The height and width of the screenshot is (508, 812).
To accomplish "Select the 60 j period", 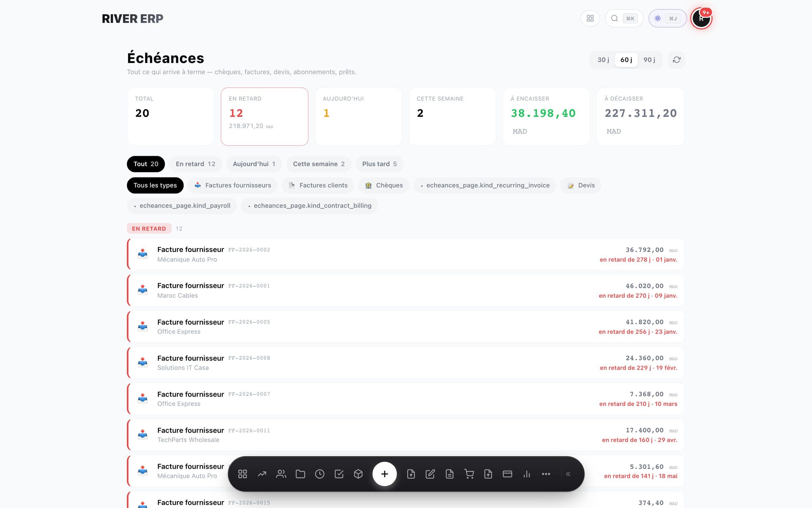I will coord(626,60).
